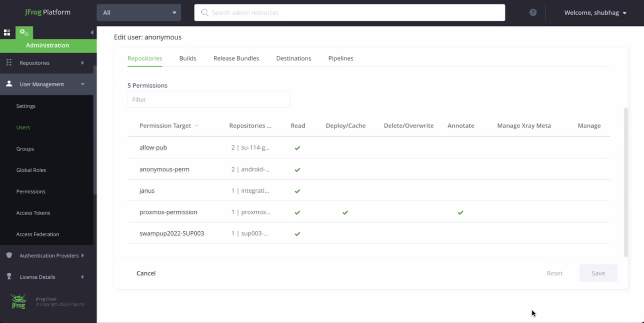This screenshot has width=644, height=323.
Task: Toggle Read checkmark for allow-pub
Action: (x=297, y=148)
